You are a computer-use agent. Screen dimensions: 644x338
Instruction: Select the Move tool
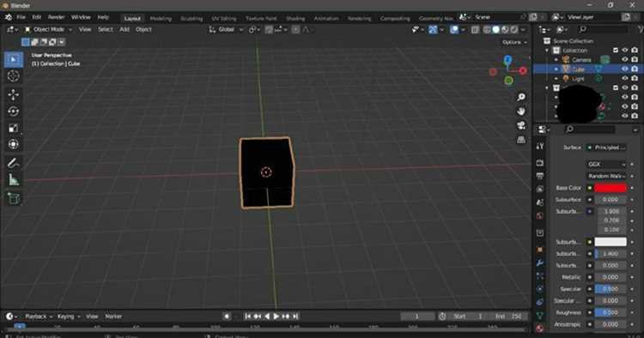pyautogui.click(x=13, y=94)
